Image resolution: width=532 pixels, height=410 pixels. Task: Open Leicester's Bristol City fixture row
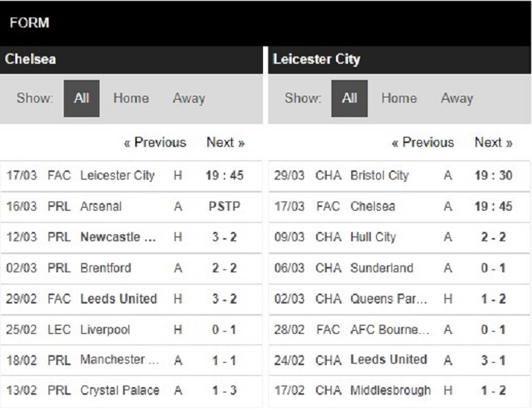click(399, 176)
